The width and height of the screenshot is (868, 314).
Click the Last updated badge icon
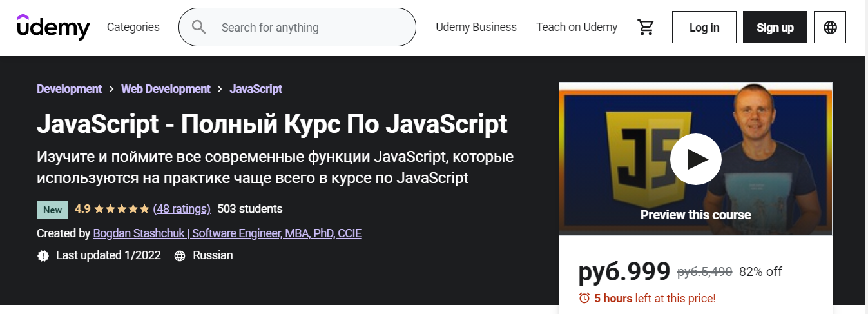point(43,255)
